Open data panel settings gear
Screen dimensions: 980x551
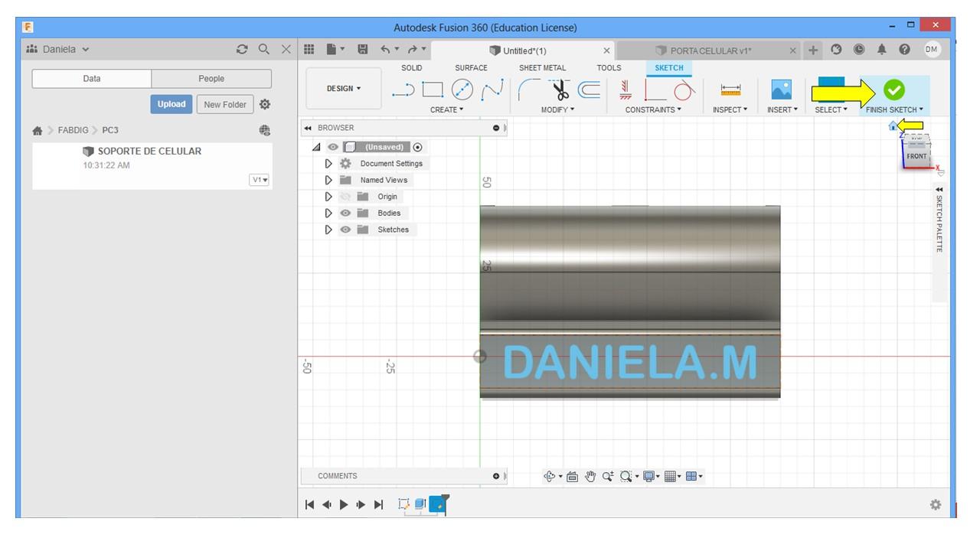pyautogui.click(x=265, y=104)
